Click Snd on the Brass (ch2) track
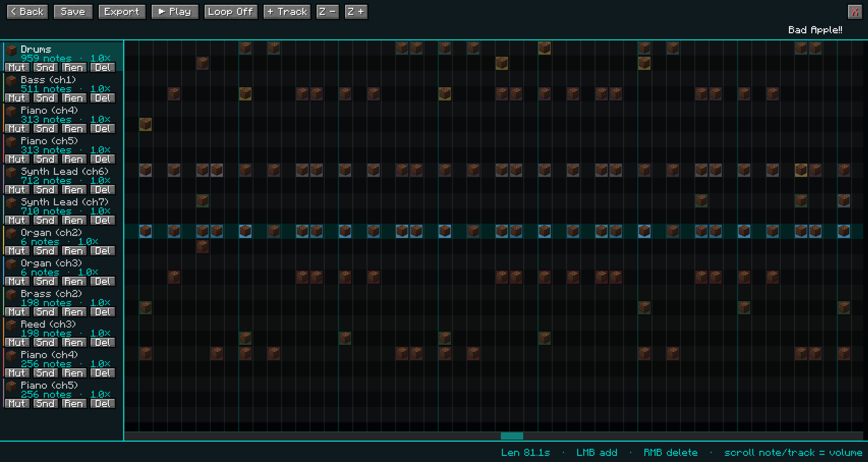The width and height of the screenshot is (868, 462). coord(45,312)
